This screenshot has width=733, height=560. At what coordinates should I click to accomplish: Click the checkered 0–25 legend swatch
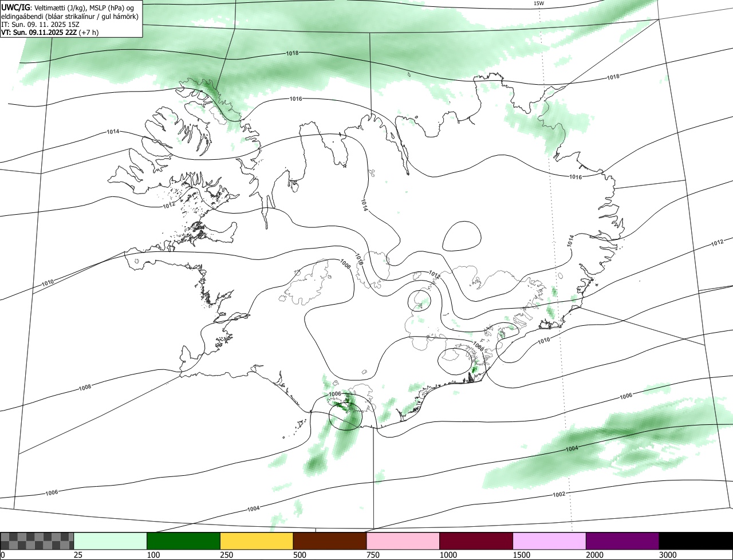(x=37, y=541)
